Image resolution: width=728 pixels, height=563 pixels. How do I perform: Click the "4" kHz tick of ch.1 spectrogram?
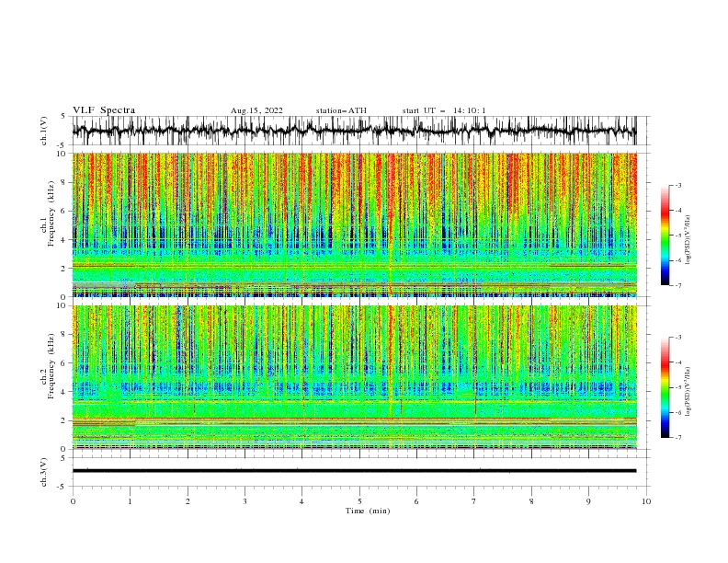click(64, 240)
